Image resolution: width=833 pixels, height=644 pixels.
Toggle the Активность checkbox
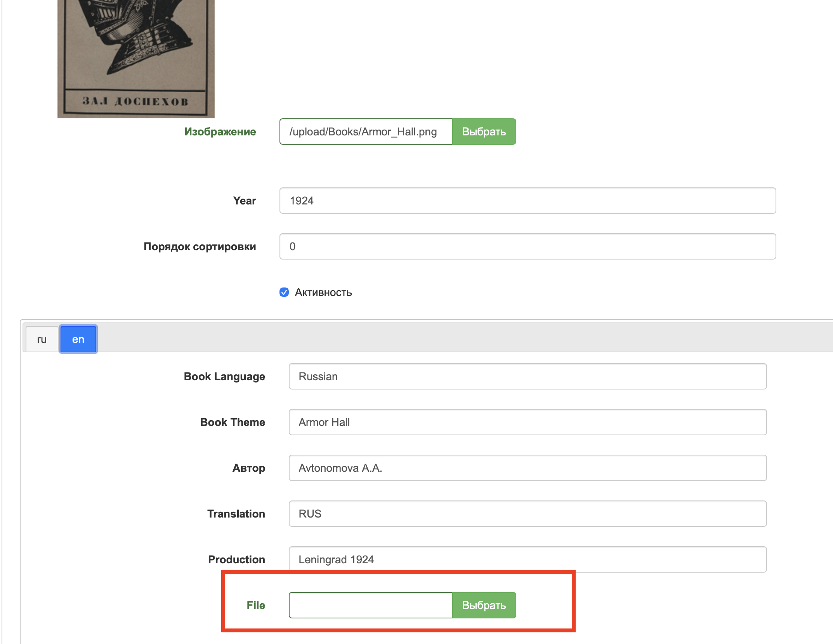point(284,292)
